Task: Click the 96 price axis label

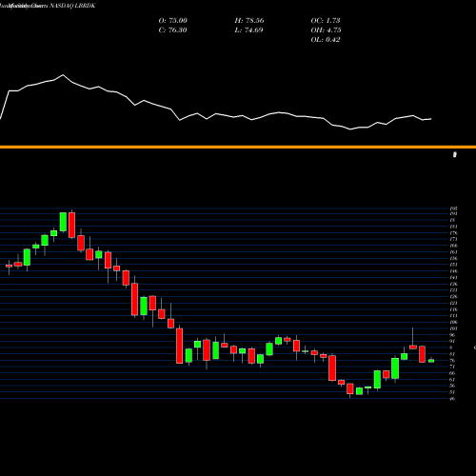Action: point(452,335)
